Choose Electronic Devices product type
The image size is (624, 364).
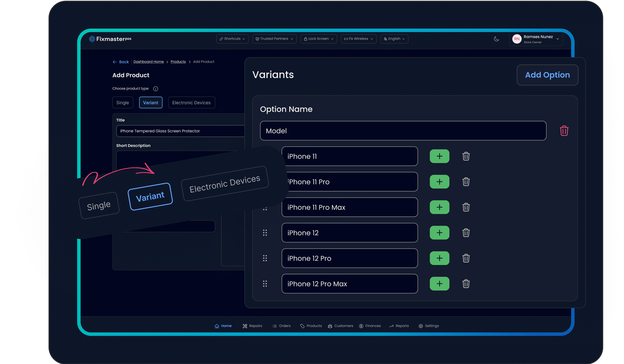(x=191, y=102)
